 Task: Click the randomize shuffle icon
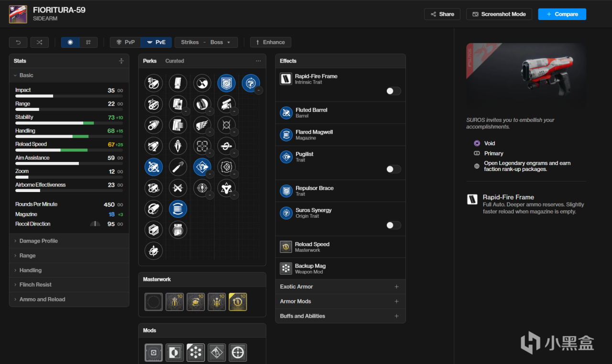click(39, 42)
